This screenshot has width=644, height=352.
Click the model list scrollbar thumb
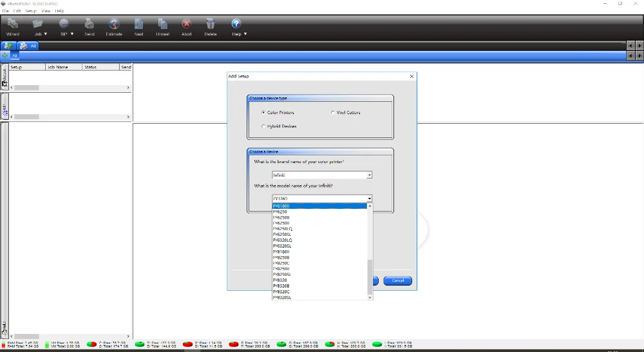370,277
